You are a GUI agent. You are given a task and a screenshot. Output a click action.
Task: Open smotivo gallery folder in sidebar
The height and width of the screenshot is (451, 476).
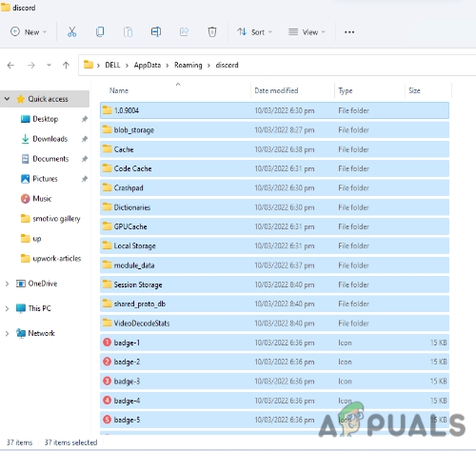56,219
